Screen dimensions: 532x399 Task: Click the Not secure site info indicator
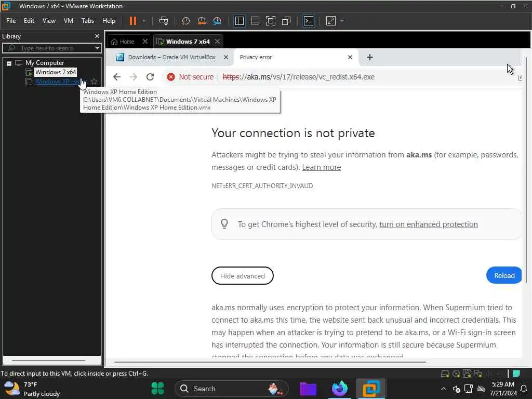190,77
